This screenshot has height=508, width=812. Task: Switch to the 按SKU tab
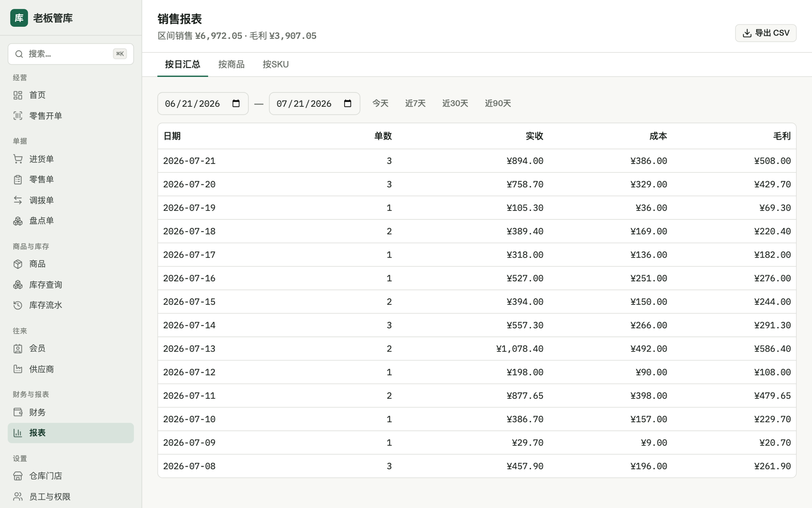[x=276, y=65]
